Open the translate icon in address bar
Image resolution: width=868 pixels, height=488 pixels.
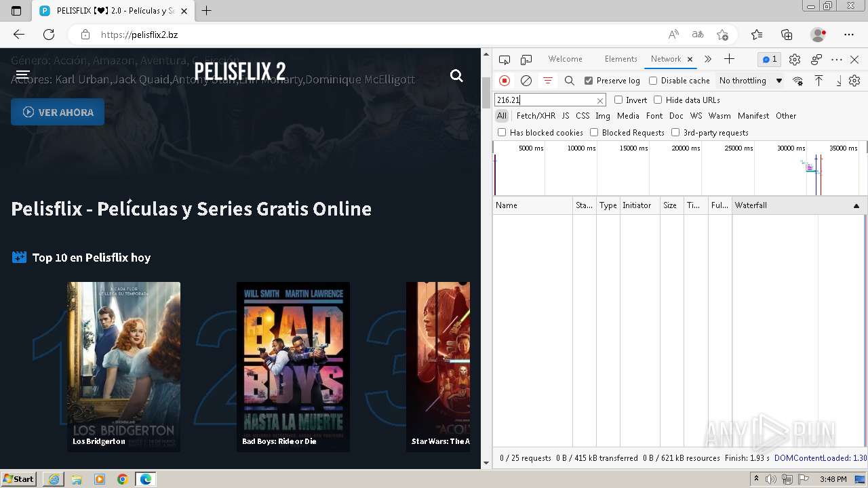pos(698,35)
